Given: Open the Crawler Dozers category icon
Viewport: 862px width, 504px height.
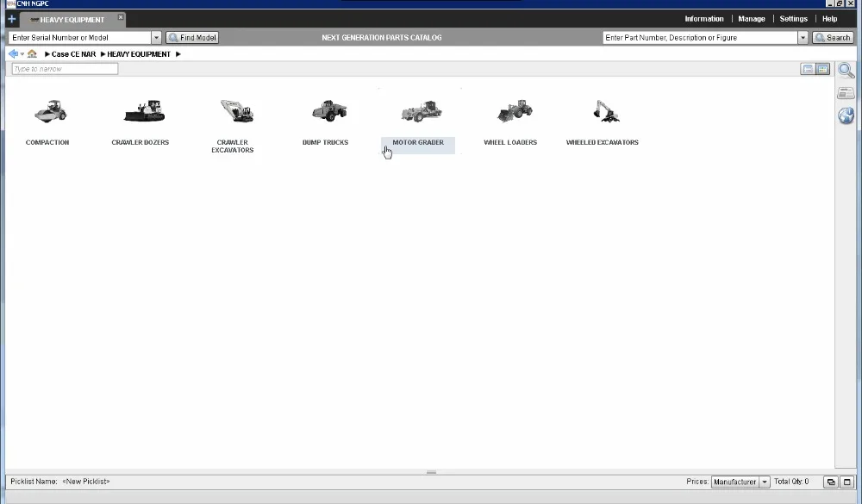Looking at the screenshot, I should click(144, 111).
